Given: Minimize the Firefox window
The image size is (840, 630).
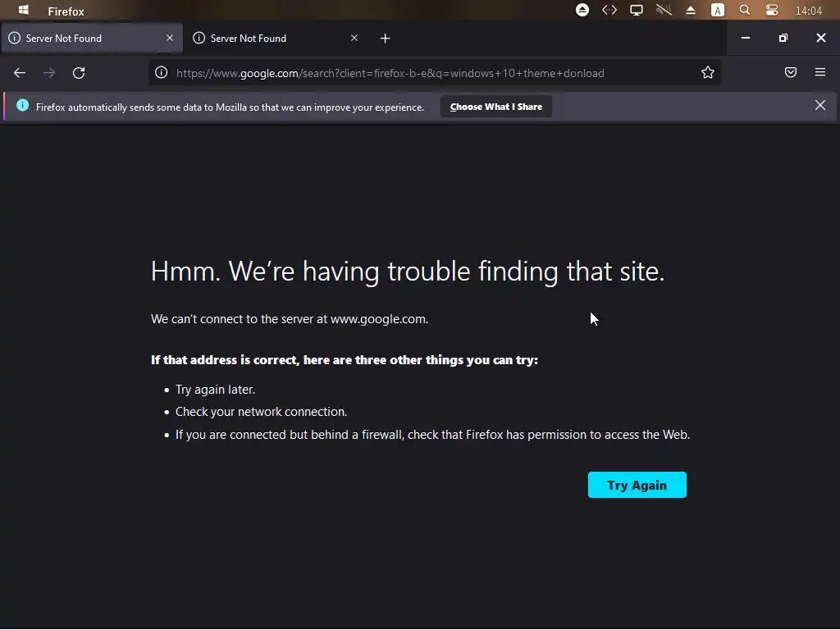Looking at the screenshot, I should (745, 38).
